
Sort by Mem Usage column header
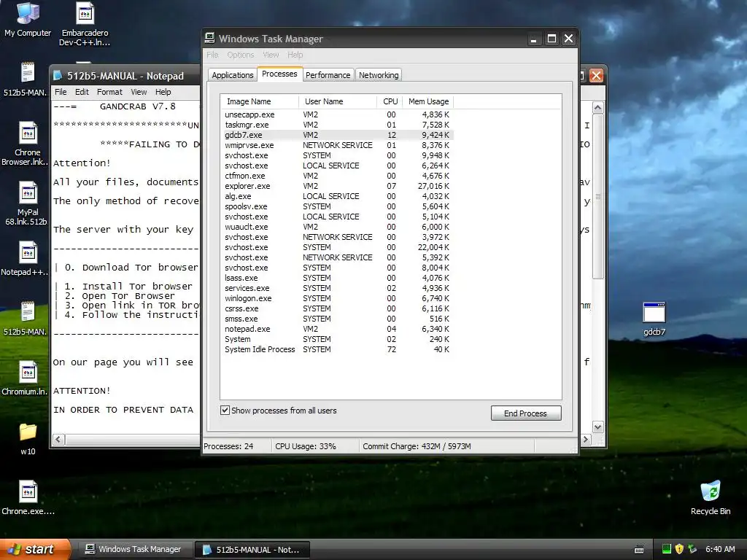pos(429,101)
